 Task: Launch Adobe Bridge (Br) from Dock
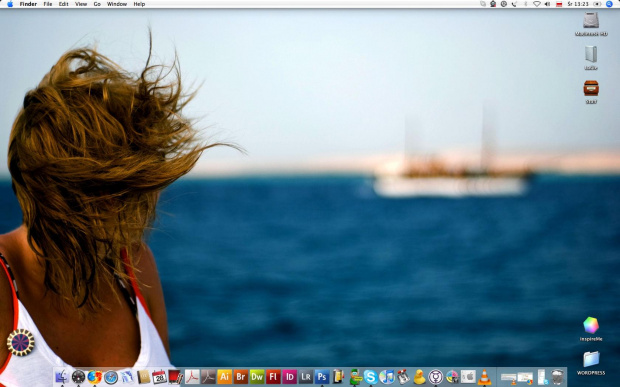pyautogui.click(x=240, y=377)
